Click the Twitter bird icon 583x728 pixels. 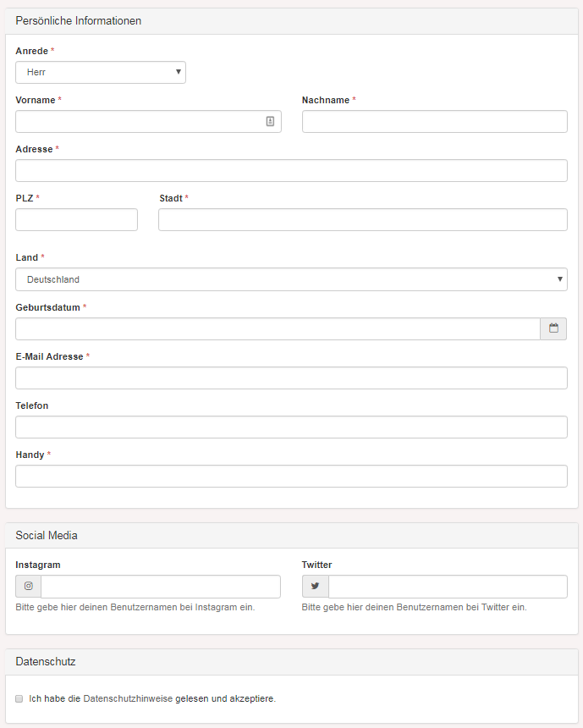pos(315,587)
